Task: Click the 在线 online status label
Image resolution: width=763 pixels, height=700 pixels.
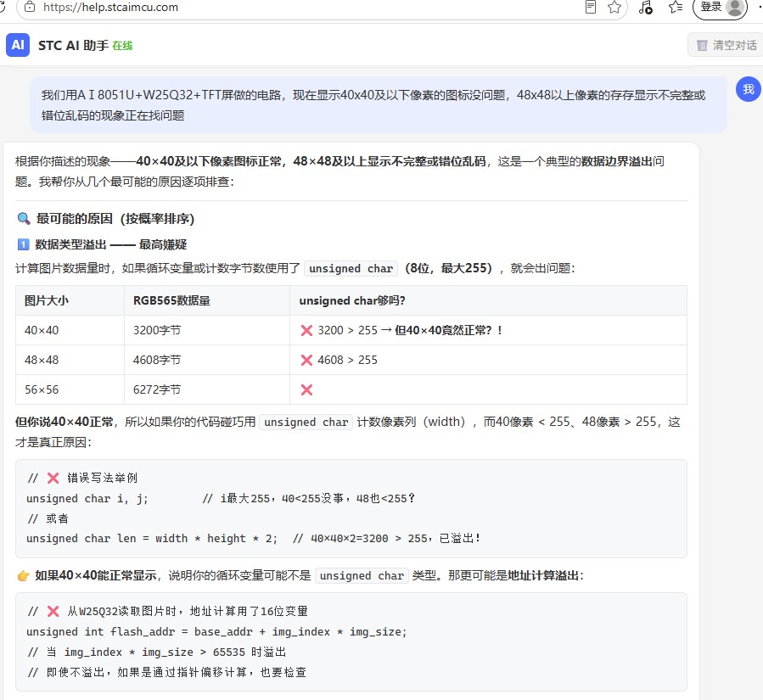Action: 122,46
